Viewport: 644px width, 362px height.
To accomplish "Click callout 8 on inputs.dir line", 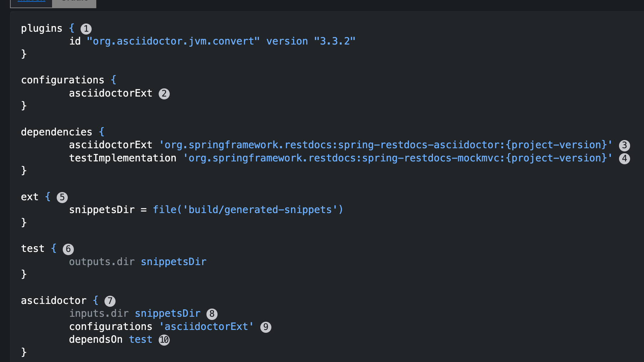I will click(x=212, y=314).
